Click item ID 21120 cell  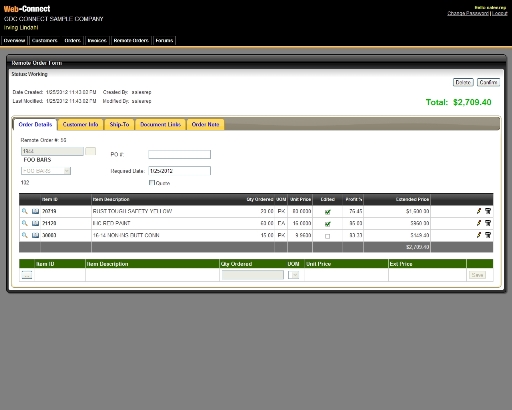[49, 223]
